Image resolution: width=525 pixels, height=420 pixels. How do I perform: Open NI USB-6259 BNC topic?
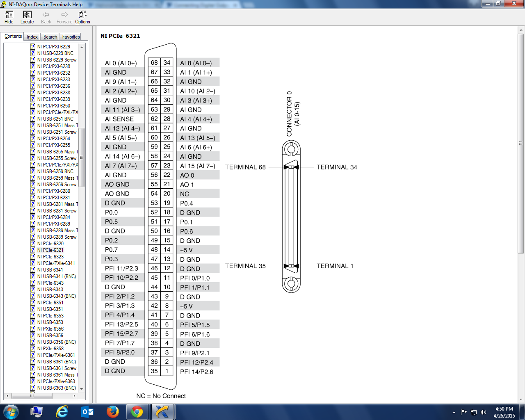(55, 171)
